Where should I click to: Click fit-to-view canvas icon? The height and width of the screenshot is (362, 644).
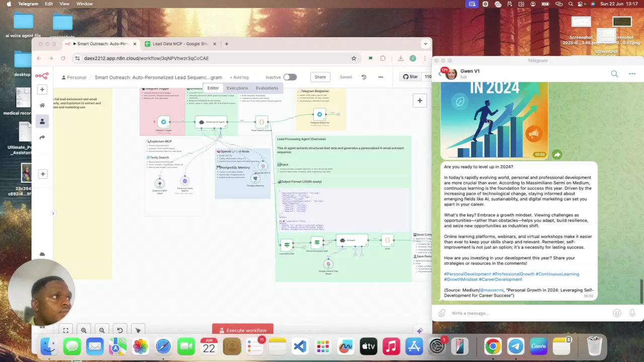(x=65, y=330)
